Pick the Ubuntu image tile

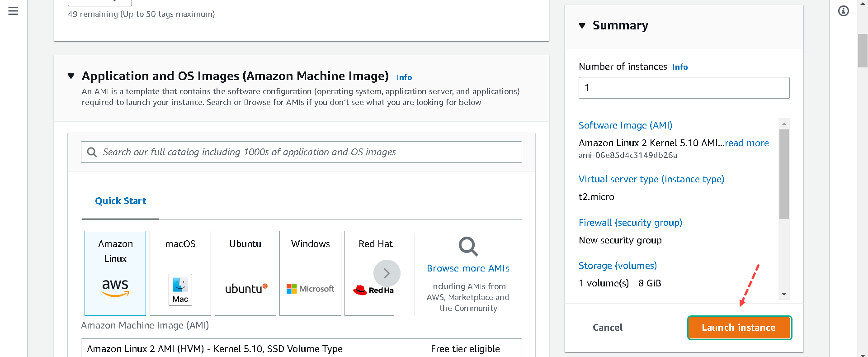(x=245, y=273)
